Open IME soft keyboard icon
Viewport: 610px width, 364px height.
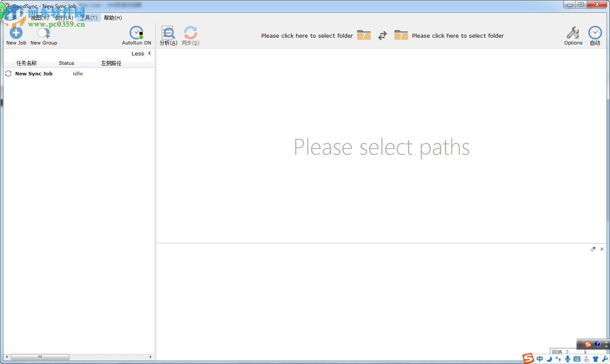pyautogui.click(x=577, y=359)
